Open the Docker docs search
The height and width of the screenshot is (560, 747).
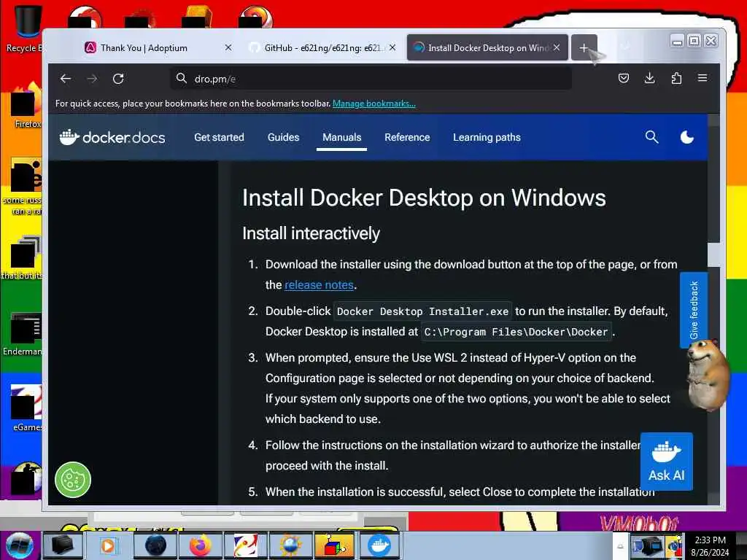tap(651, 137)
